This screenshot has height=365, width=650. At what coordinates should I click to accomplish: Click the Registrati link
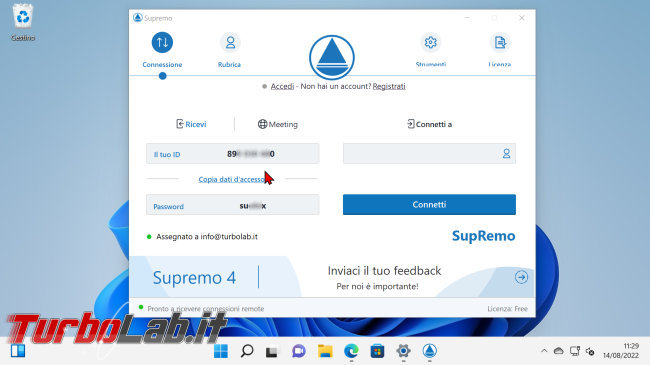(389, 86)
